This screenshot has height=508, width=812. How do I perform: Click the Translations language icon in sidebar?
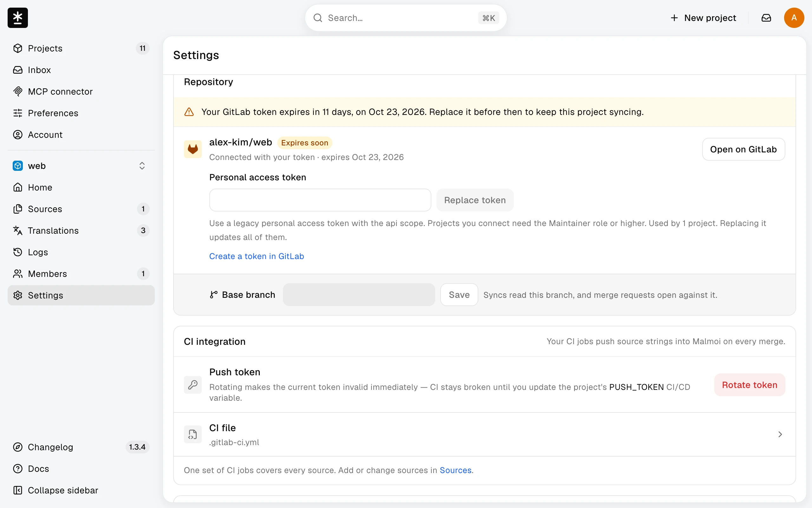point(18,231)
